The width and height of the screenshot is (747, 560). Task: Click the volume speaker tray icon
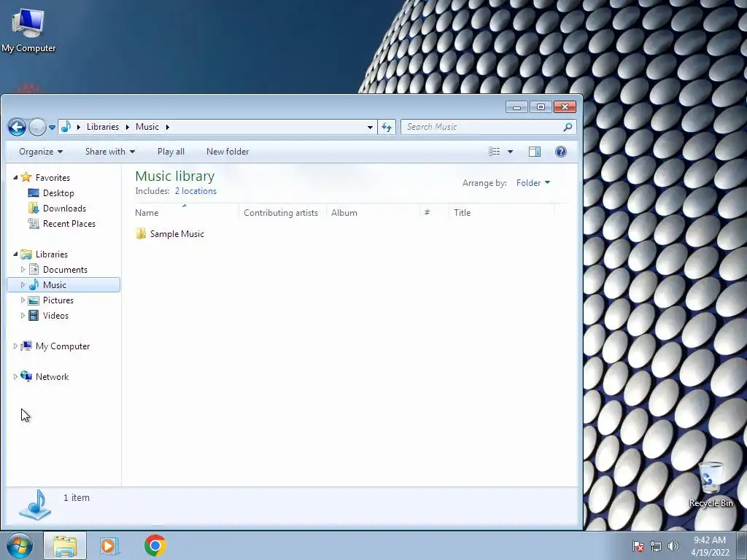click(x=673, y=546)
